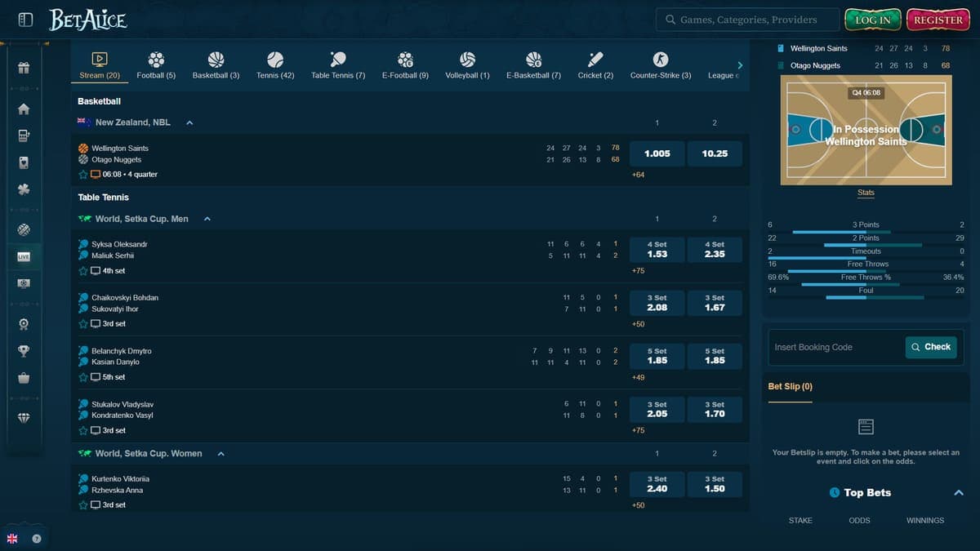Screen dimensions: 980x551
Task: Click the LOG IN button
Action: [x=873, y=20]
